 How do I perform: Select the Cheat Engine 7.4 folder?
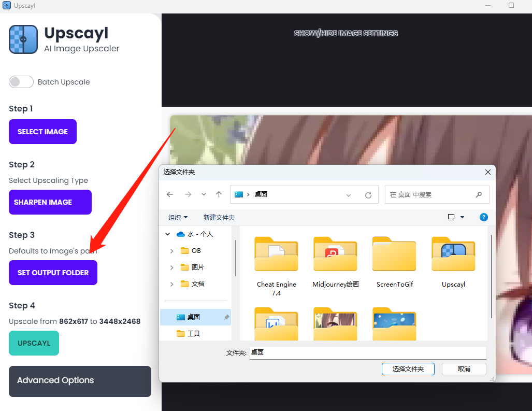(x=276, y=266)
